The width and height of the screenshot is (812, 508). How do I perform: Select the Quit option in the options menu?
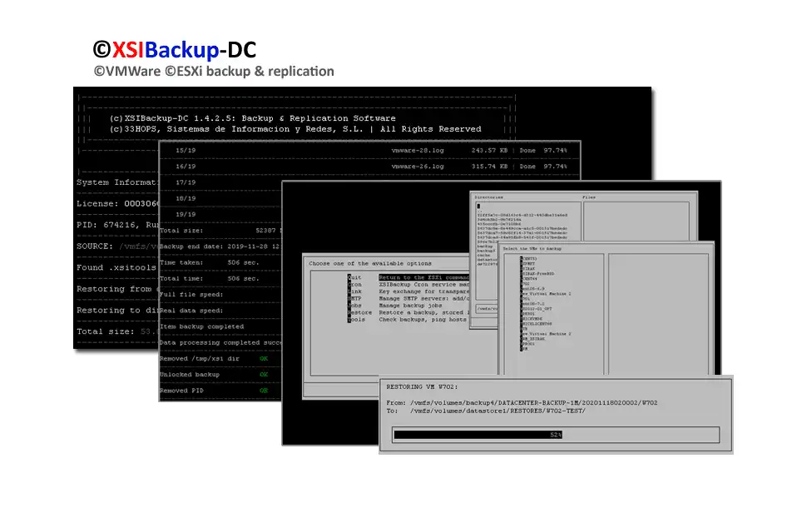tap(354, 277)
